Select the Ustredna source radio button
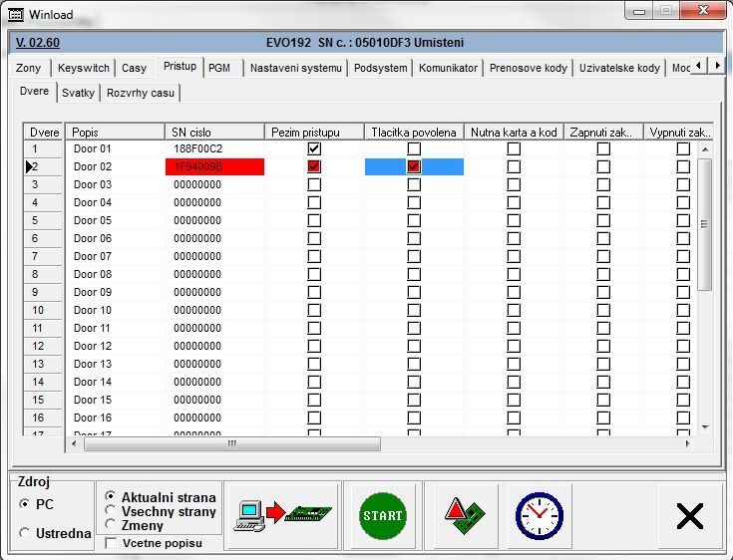Image resolution: width=733 pixels, height=560 pixels. [25, 533]
